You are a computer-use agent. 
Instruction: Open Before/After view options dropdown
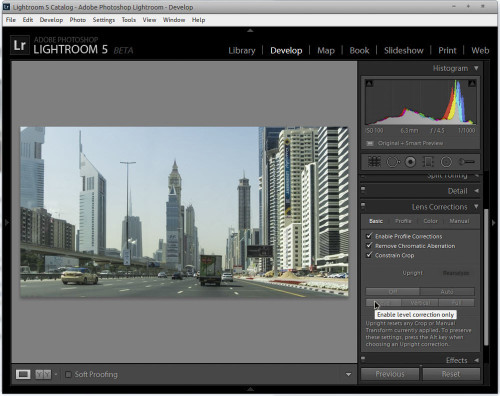click(56, 374)
